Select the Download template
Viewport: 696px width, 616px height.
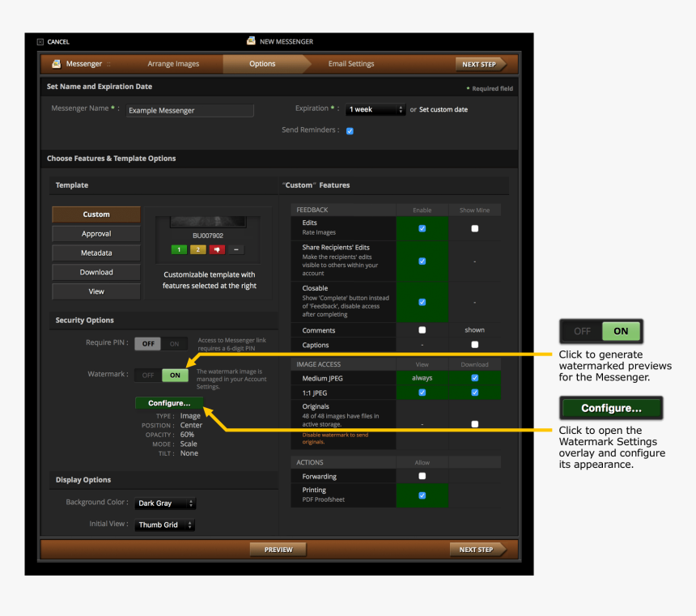tap(96, 272)
